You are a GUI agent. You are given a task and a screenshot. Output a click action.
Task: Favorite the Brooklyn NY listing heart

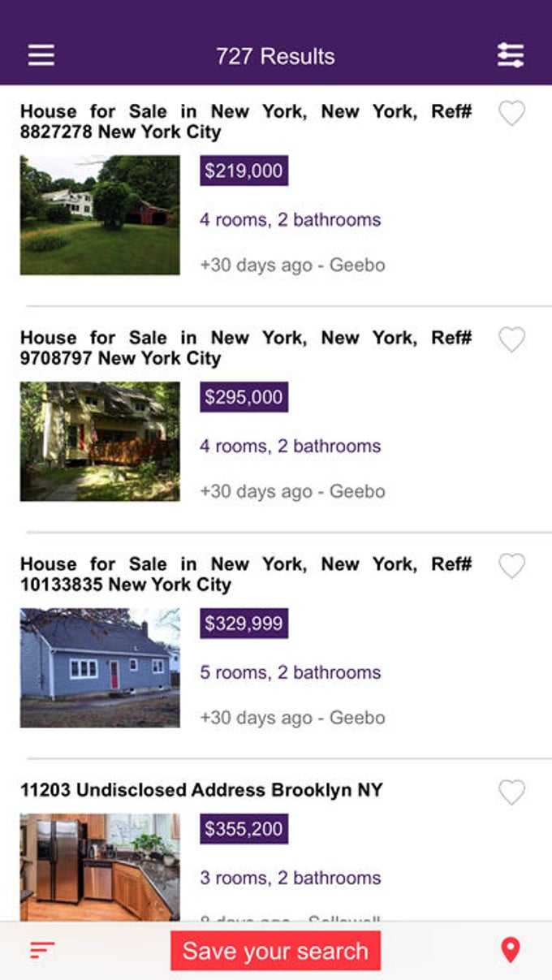[511, 792]
